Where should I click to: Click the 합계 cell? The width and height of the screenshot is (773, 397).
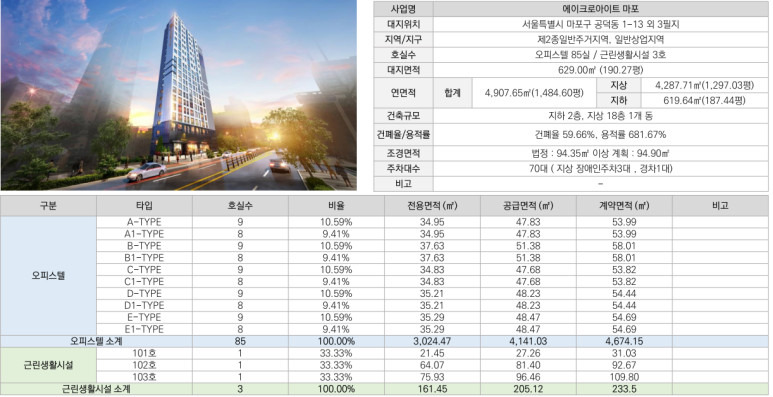[453, 93]
